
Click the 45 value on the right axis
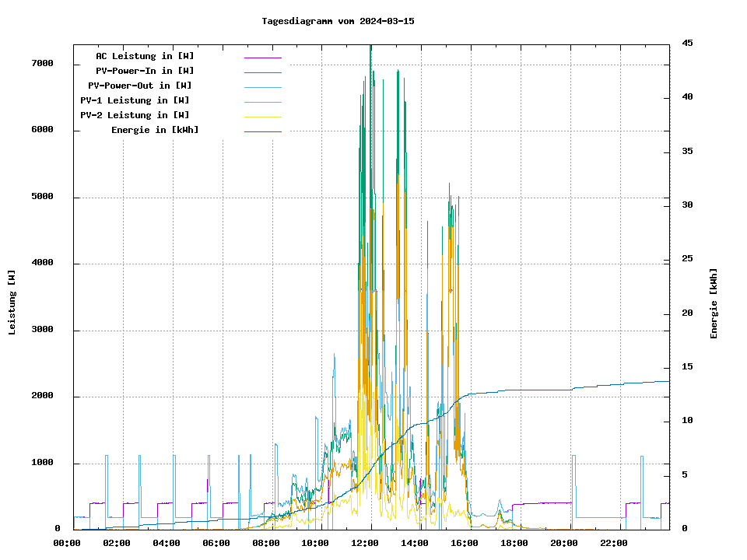tap(687, 43)
